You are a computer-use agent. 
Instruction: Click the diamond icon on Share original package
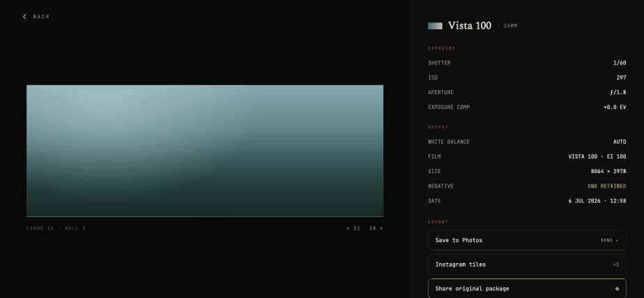[617, 288]
